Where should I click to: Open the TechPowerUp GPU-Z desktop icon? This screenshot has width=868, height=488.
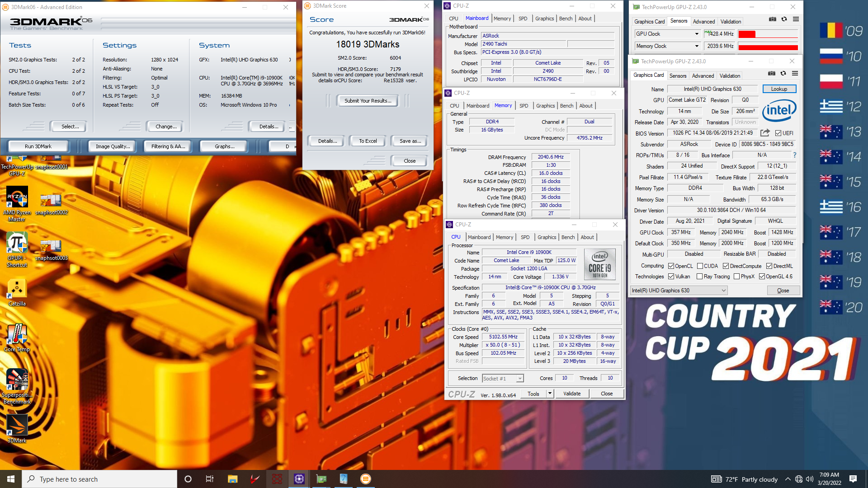(17, 165)
